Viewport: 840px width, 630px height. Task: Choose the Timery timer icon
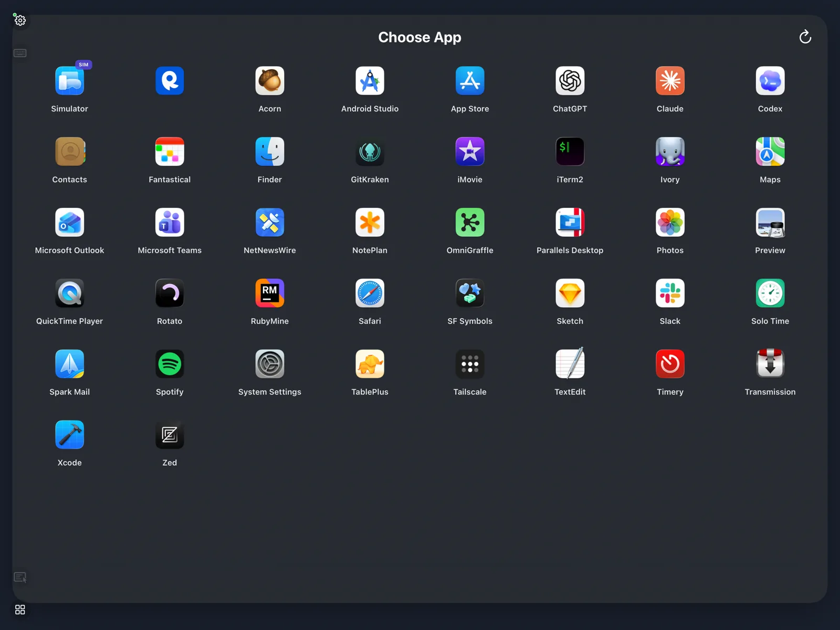click(x=670, y=364)
